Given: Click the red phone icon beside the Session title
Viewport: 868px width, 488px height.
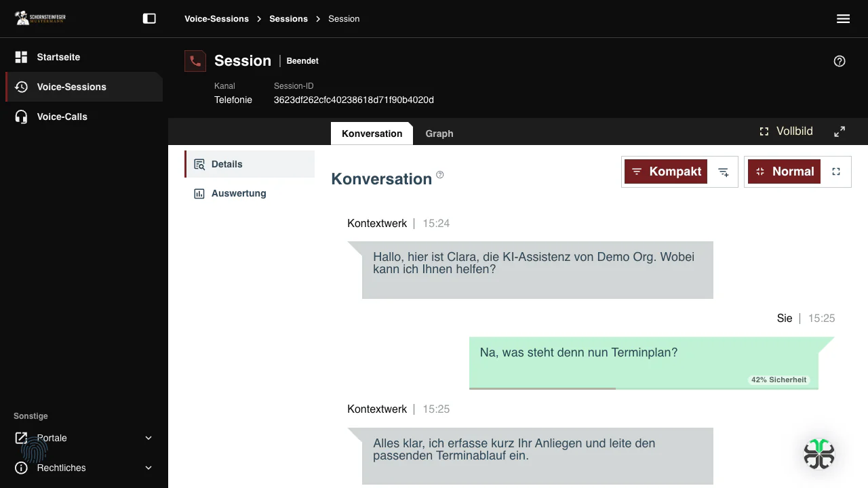Looking at the screenshot, I should (x=195, y=61).
